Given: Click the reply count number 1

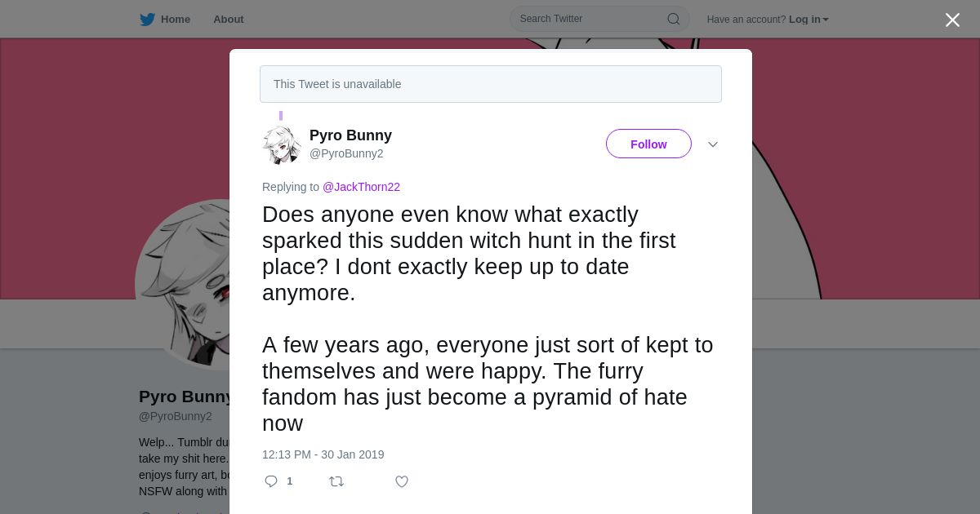Looking at the screenshot, I should point(290,481).
